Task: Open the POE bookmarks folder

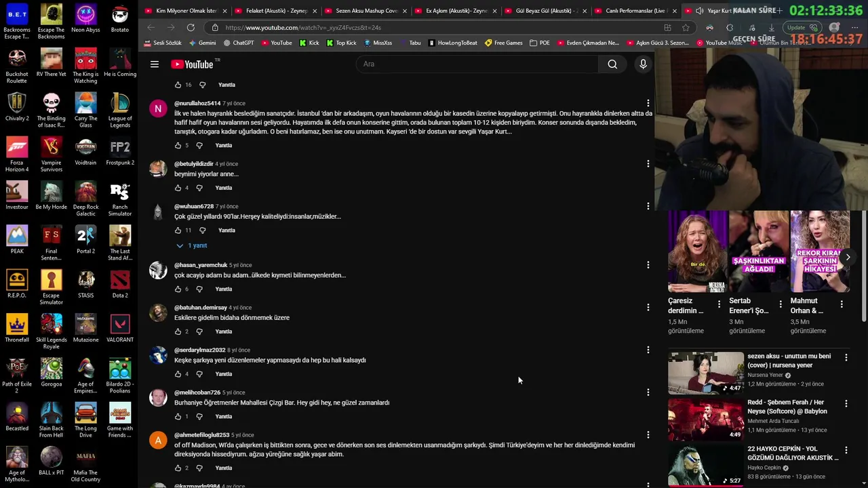Action: [540, 43]
